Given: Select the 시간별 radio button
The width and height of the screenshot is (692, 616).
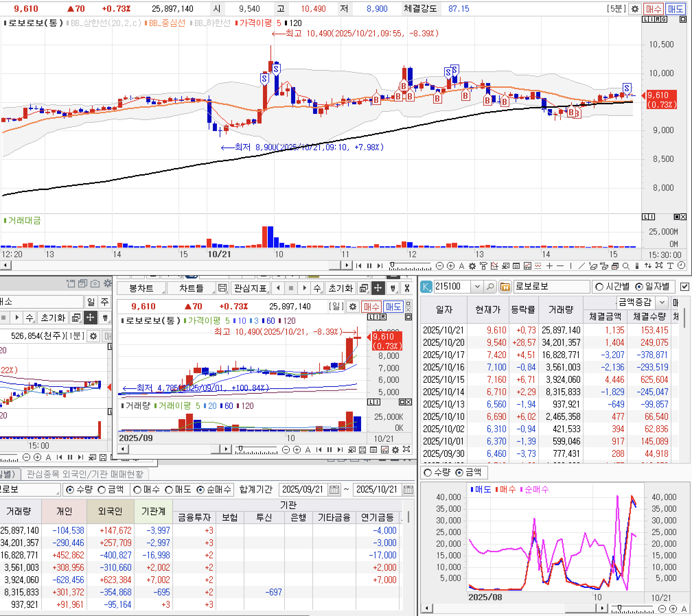Looking at the screenshot, I should [599, 287].
